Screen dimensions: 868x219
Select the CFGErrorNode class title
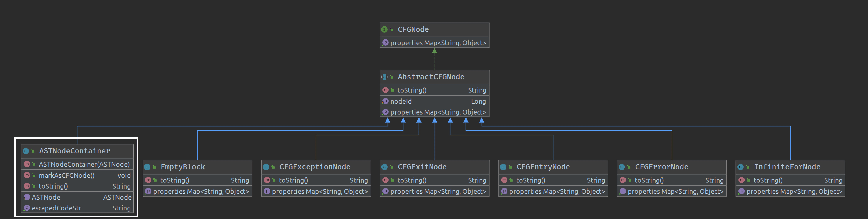point(661,167)
